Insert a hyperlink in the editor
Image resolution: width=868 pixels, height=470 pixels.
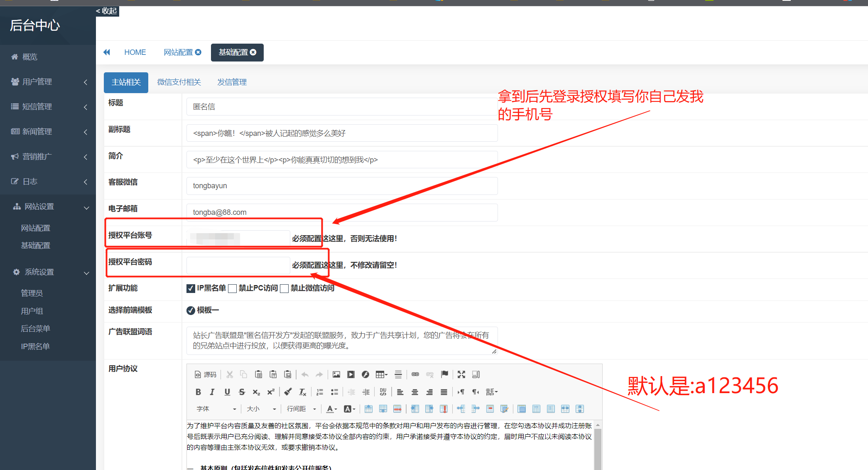[415, 374]
